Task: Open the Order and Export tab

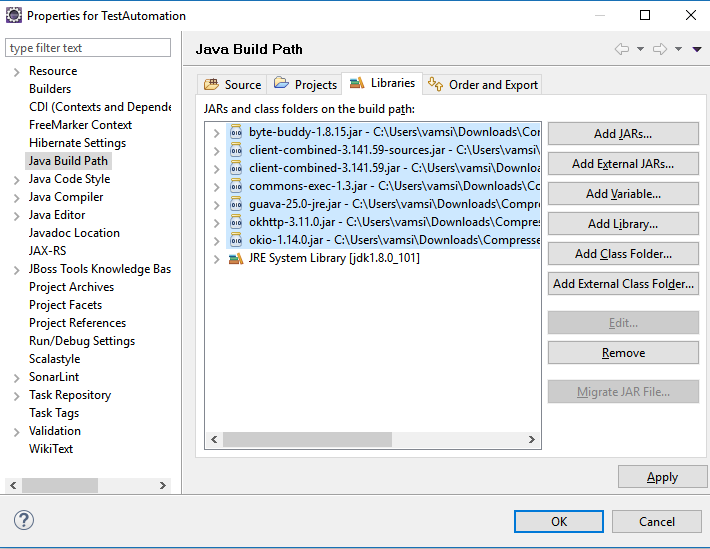Action: [482, 85]
